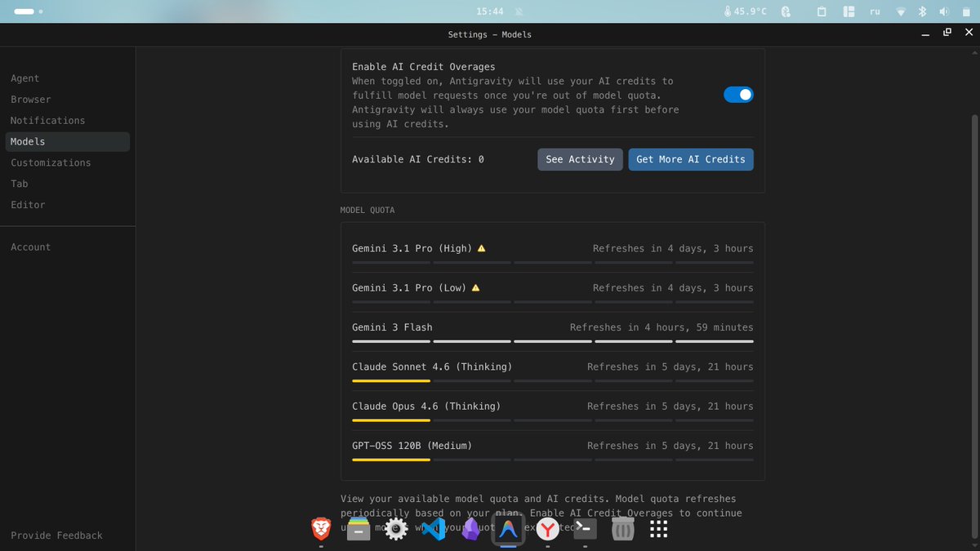This screenshot has height=551, width=980.
Task: Click 'Refreshes in 4 hours, 59 minutes' text
Action: (661, 327)
